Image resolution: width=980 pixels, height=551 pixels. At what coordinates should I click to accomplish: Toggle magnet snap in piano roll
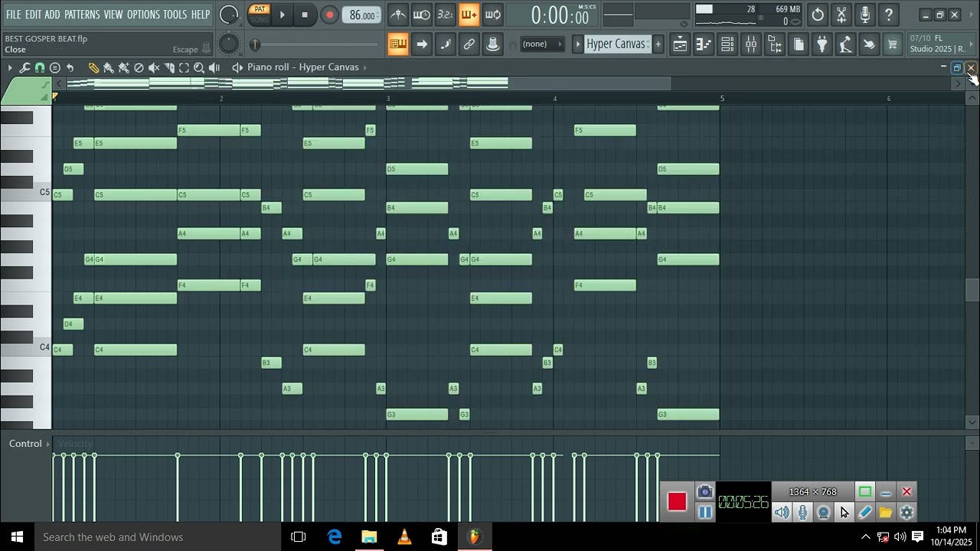click(40, 67)
